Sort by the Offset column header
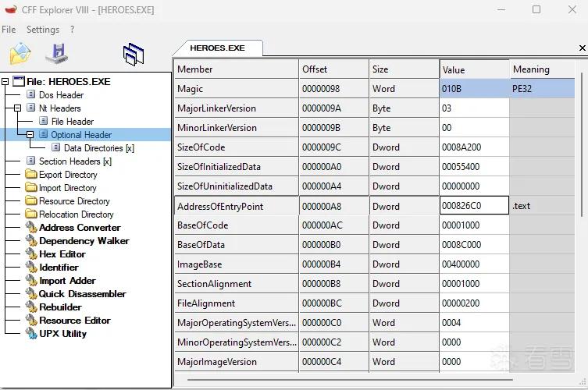This screenshot has width=588, height=390. click(x=333, y=69)
